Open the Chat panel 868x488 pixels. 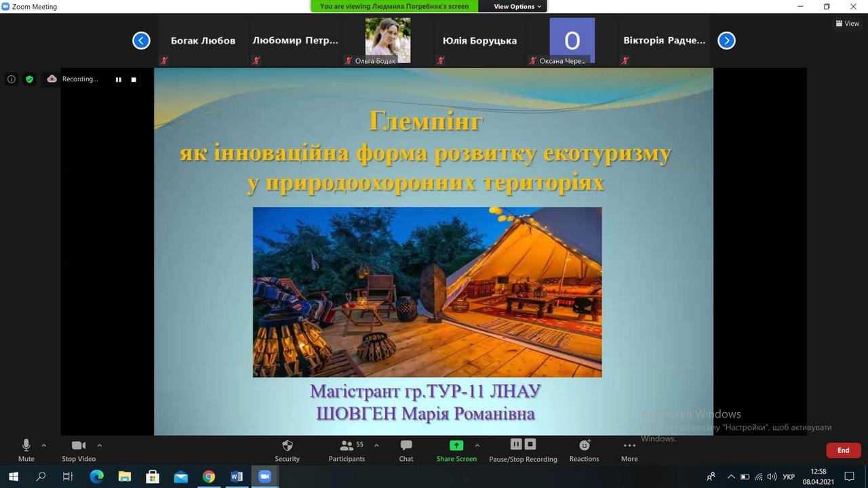406,450
